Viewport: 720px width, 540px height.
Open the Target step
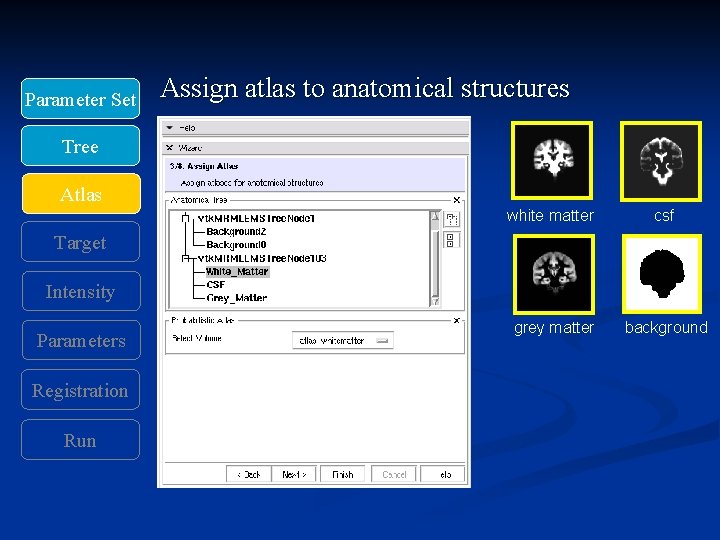[x=80, y=242]
